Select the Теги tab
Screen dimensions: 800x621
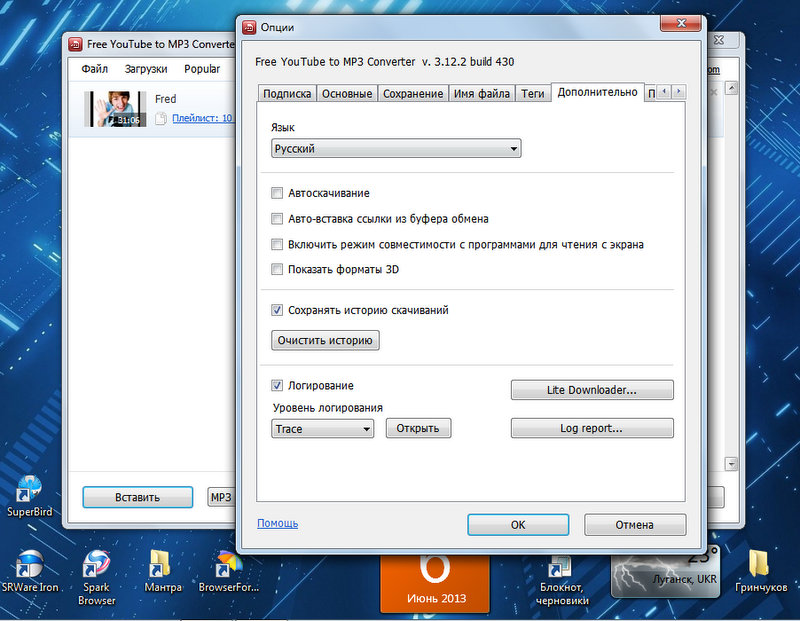coord(533,93)
